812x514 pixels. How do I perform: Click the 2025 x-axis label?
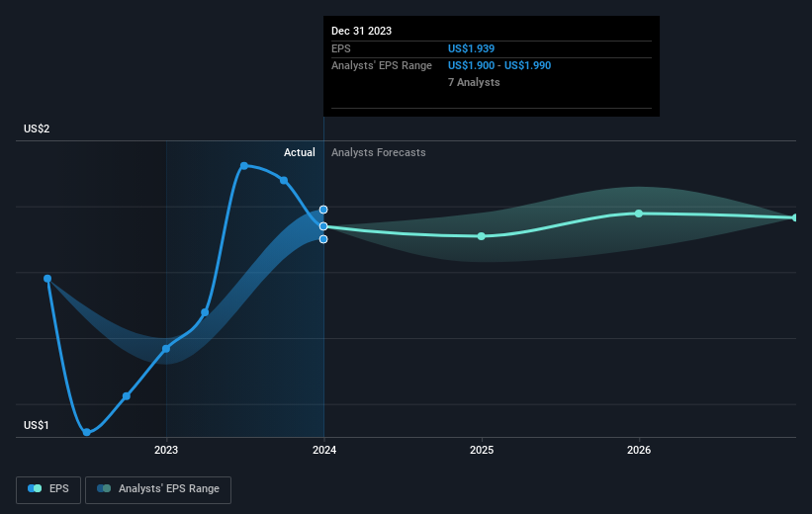point(482,450)
